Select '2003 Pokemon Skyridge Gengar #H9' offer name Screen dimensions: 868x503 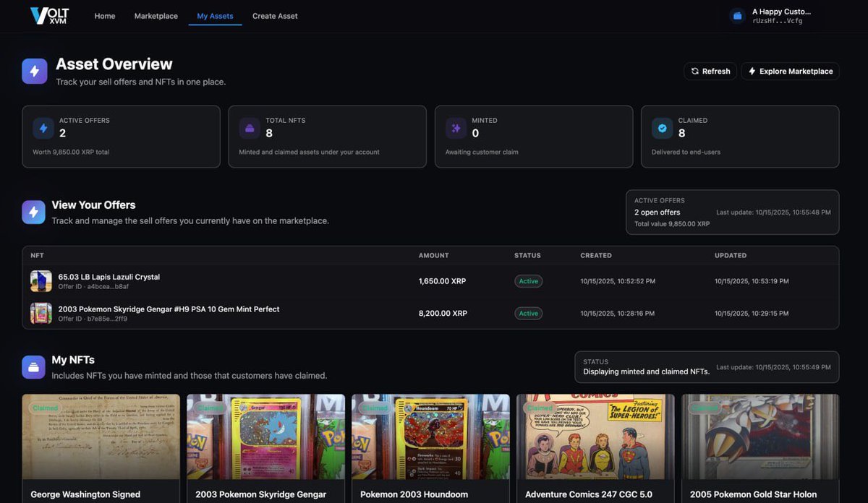[x=169, y=309]
